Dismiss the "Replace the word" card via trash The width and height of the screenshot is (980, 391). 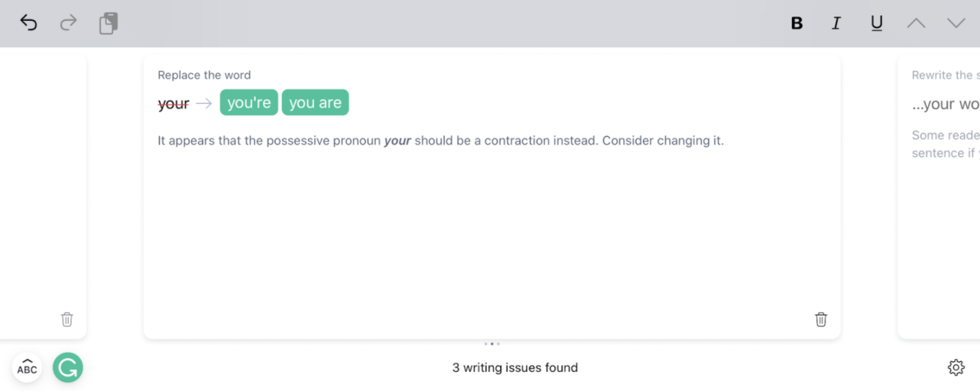(x=821, y=319)
